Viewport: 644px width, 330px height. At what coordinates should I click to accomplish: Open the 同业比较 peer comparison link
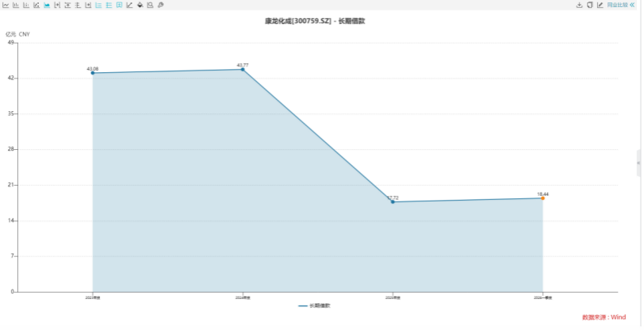click(618, 5)
